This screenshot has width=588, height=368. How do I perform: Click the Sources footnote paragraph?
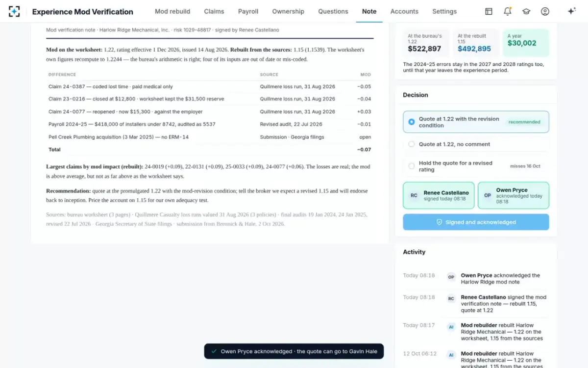[x=210, y=219]
